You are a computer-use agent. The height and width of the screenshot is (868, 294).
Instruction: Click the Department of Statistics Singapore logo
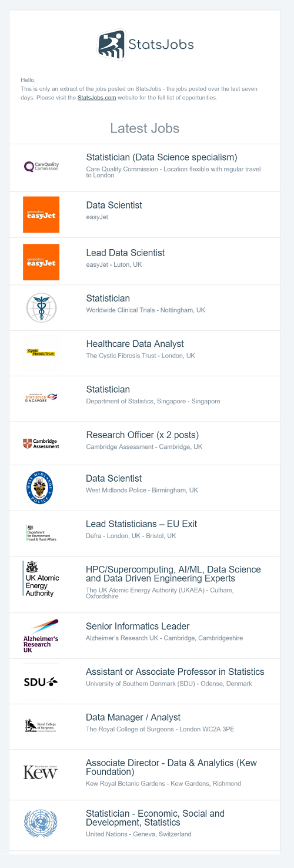(41, 398)
